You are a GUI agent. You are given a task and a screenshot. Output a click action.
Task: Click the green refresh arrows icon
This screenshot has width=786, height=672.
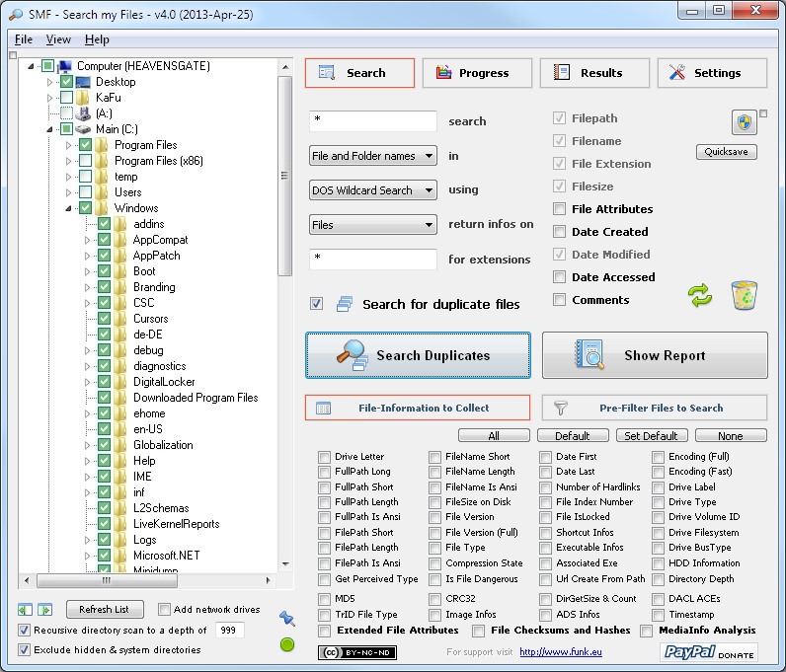tap(700, 295)
